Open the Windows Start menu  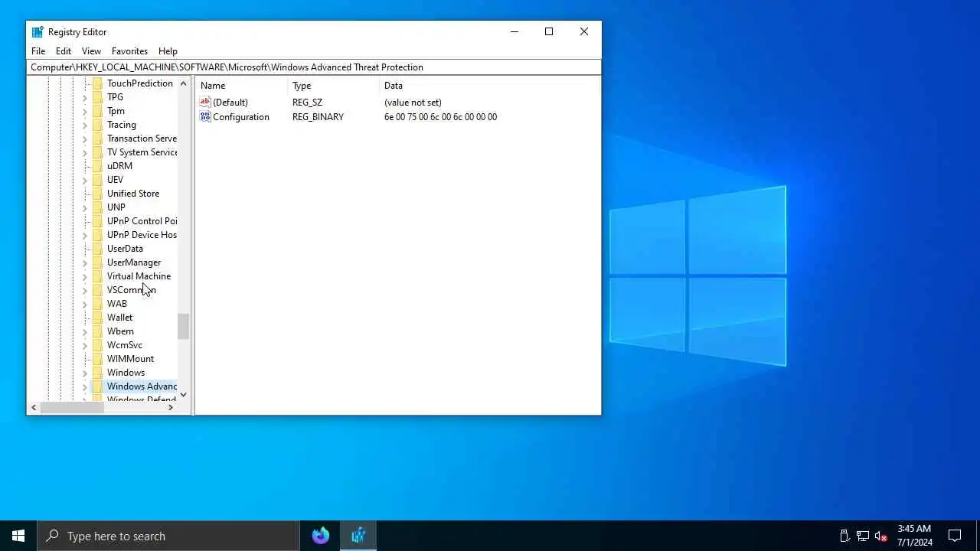[18, 536]
